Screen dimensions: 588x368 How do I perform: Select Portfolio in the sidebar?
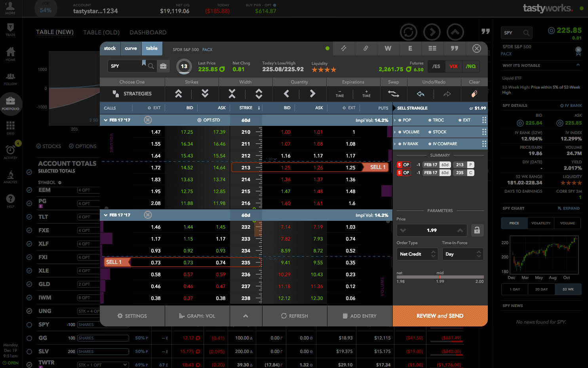tap(10, 104)
